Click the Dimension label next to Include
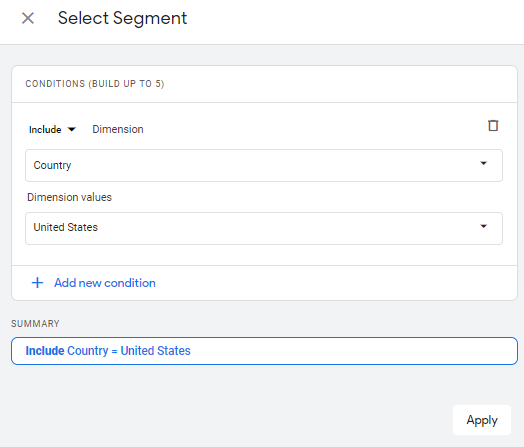This screenshot has width=524, height=447. tap(118, 129)
